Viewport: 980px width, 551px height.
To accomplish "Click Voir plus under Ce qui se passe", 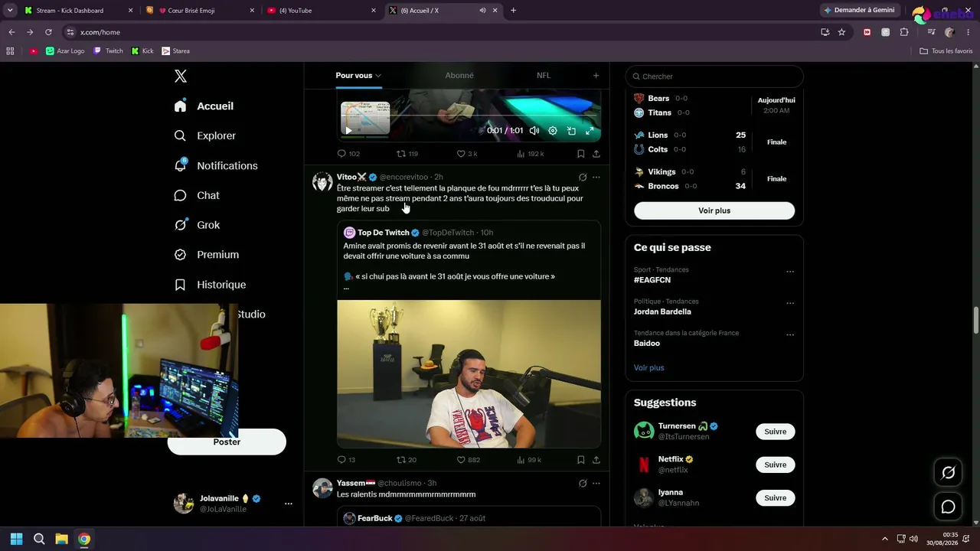I will point(649,368).
